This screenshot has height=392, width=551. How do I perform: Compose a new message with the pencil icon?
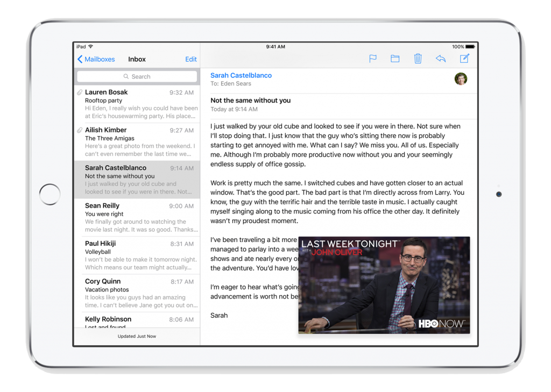point(464,59)
